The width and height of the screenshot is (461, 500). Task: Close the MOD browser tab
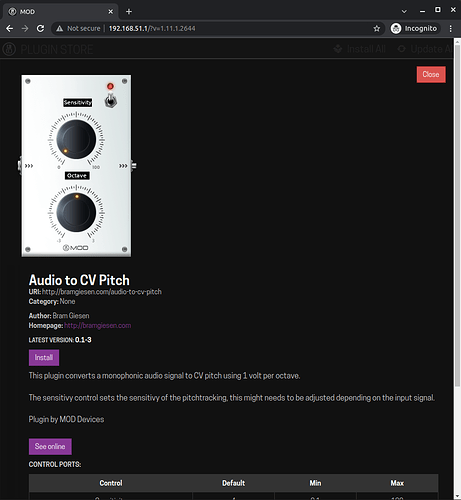[x=111, y=12]
